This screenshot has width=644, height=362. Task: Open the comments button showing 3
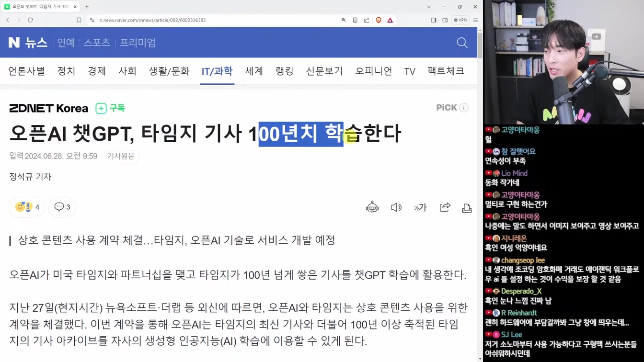(62, 207)
